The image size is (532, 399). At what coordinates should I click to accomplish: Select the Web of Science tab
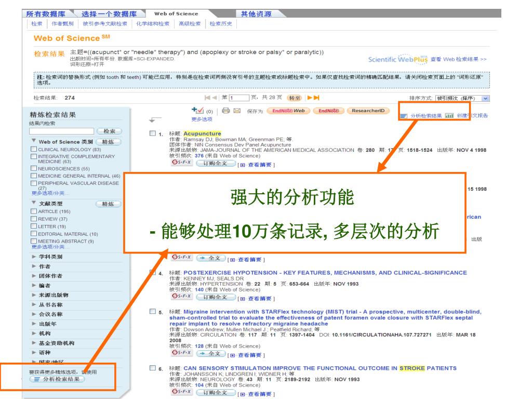[x=176, y=14]
